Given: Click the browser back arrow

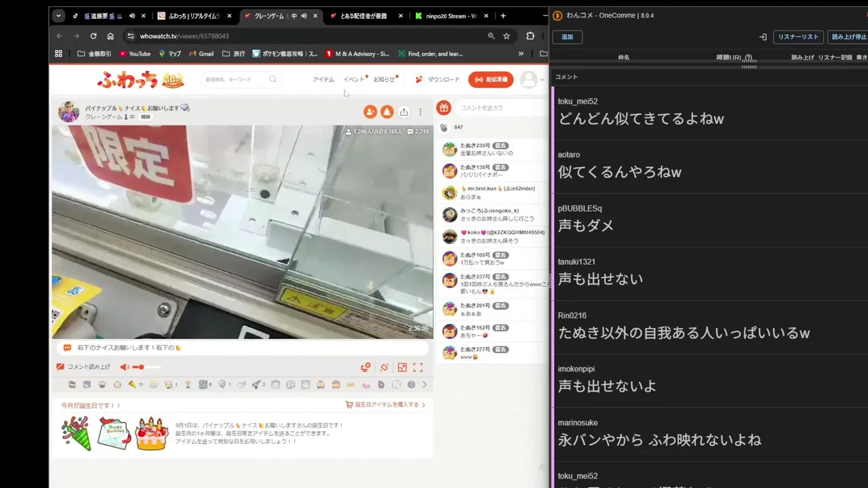Looking at the screenshot, I should coord(59,36).
